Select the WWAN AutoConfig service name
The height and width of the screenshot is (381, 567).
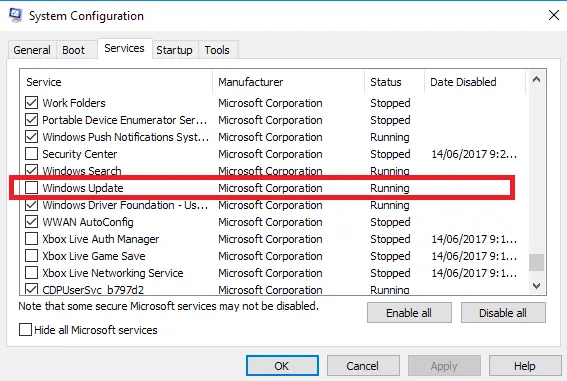tap(88, 222)
